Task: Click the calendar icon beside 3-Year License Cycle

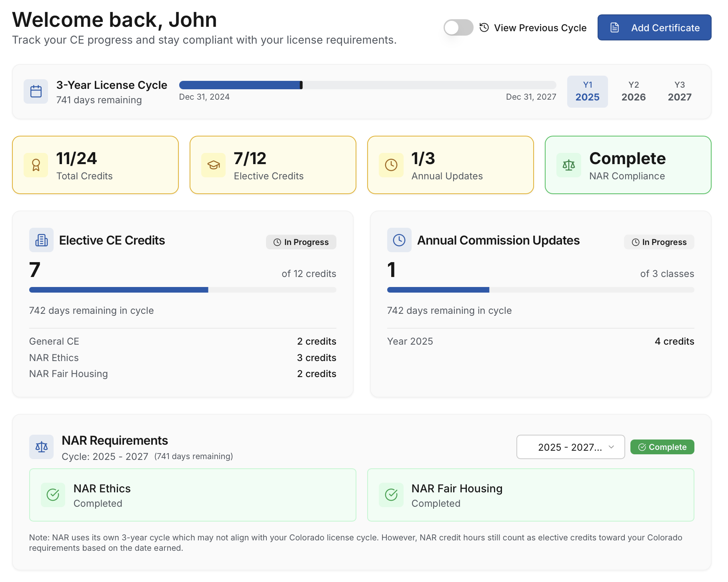Action: click(36, 92)
